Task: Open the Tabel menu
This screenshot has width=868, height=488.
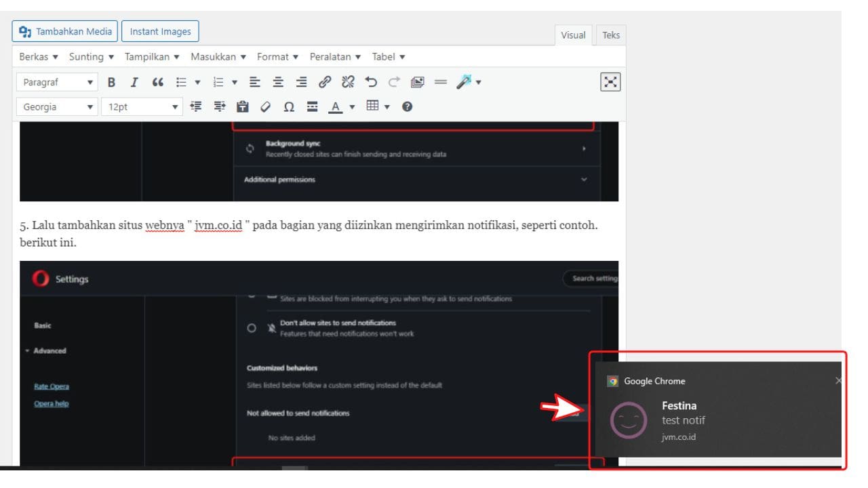Action: 389,57
